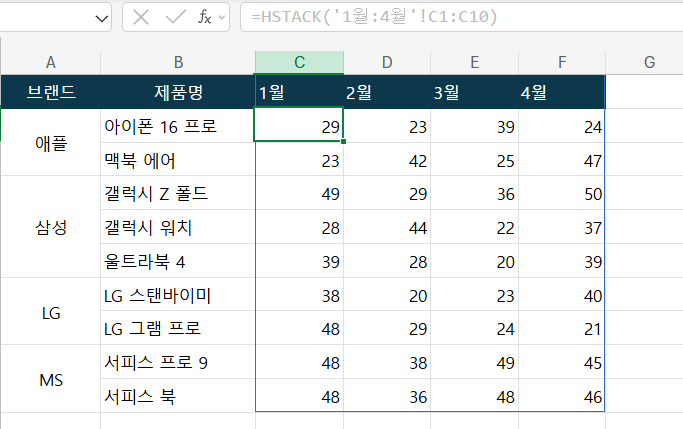The width and height of the screenshot is (683, 429).
Task: Select 2월 value 42 for 맥북 에어
Action: point(387,159)
